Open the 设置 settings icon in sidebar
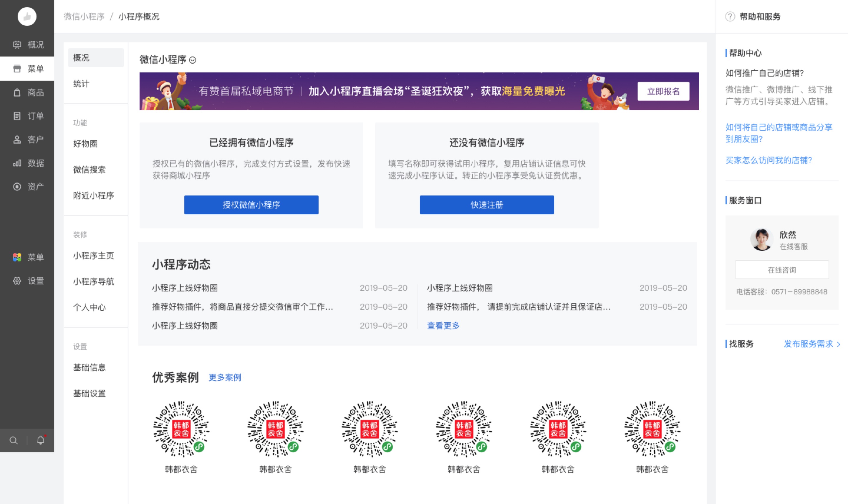The width and height of the screenshot is (848, 504). point(18,281)
